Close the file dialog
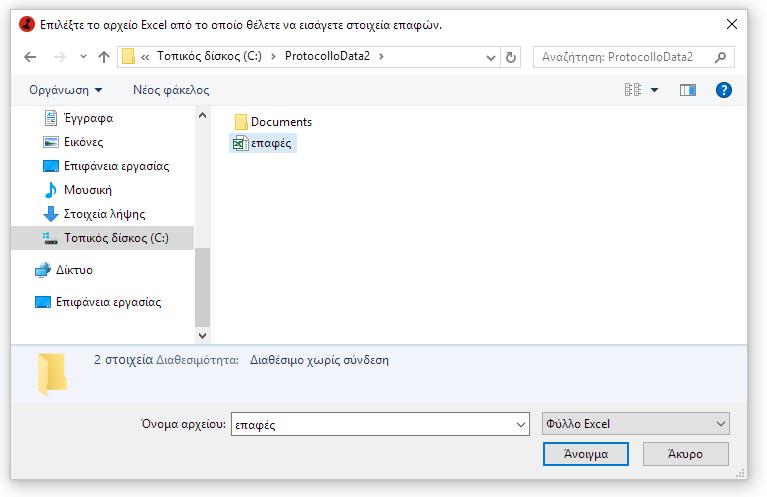 [x=732, y=24]
